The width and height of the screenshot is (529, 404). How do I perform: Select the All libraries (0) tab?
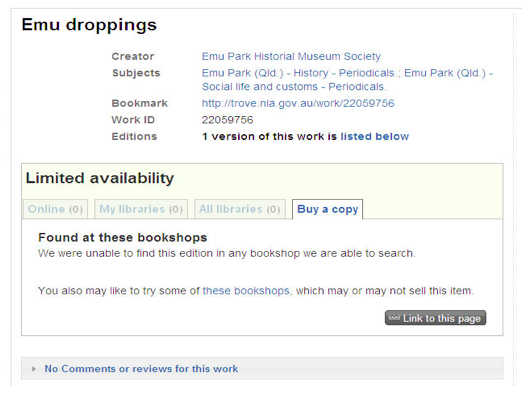tap(240, 209)
